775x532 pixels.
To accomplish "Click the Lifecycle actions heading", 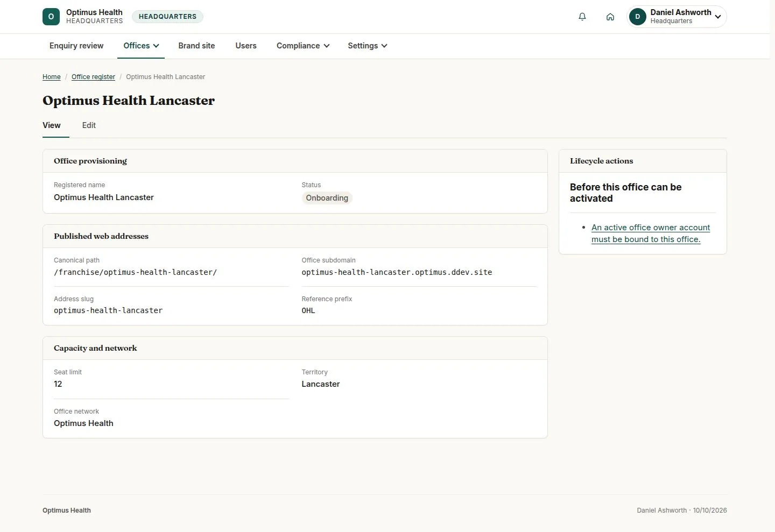I will pos(602,161).
